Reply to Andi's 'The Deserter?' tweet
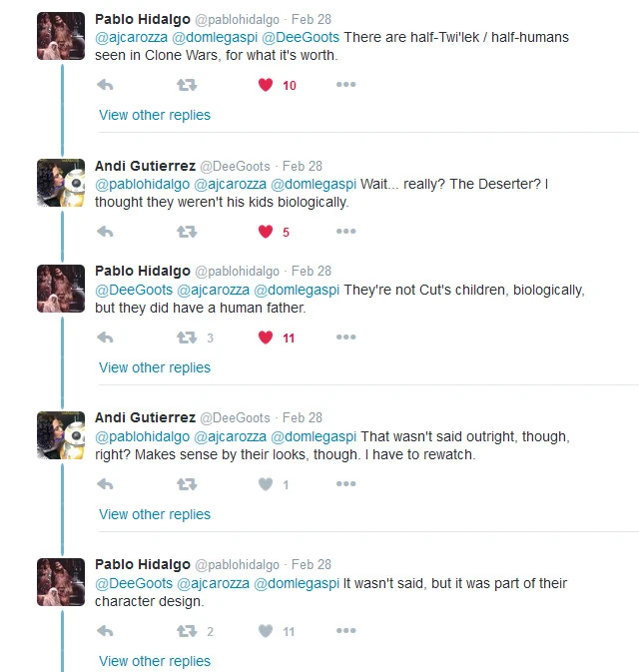 pyautogui.click(x=105, y=232)
